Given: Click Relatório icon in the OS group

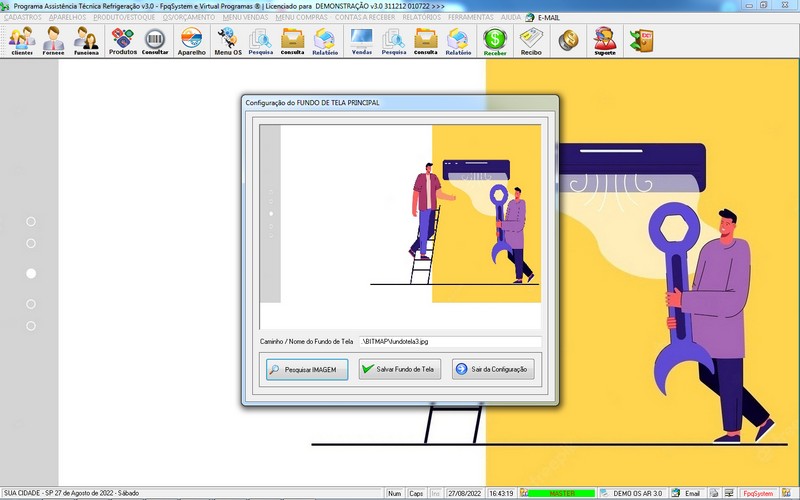Looking at the screenshot, I should coord(325,41).
